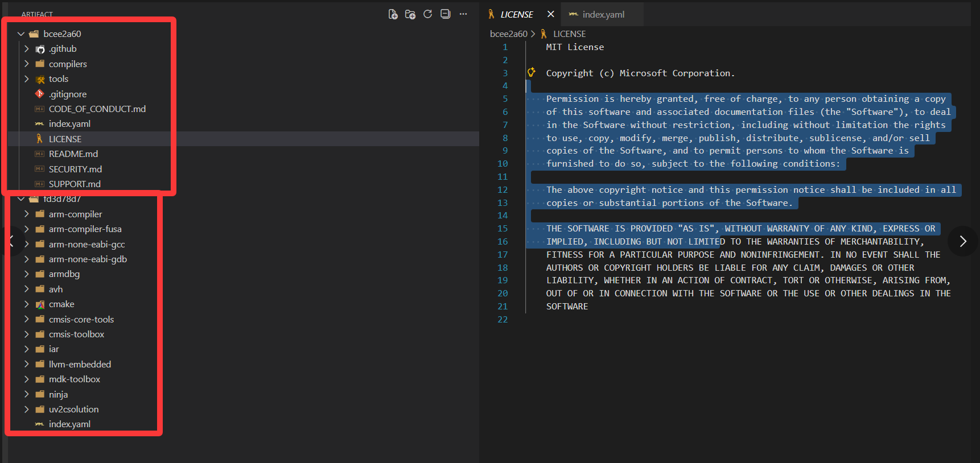Open the explorer More Actions ellipsis menu

[x=463, y=14]
